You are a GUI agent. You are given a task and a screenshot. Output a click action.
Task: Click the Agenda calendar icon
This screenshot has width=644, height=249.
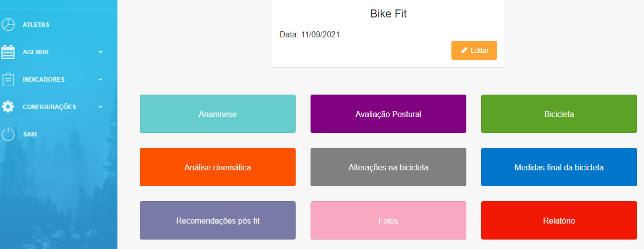(8, 52)
